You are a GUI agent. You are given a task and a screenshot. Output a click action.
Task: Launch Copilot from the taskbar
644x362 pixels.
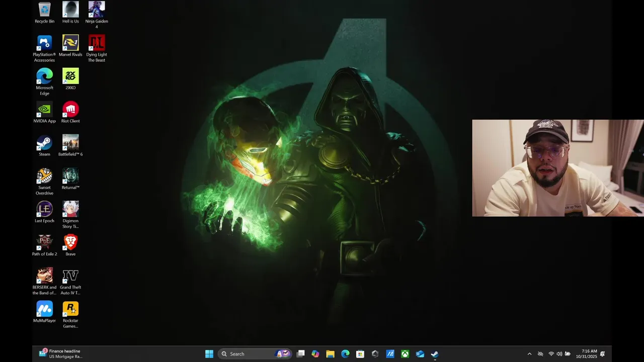pos(315,354)
